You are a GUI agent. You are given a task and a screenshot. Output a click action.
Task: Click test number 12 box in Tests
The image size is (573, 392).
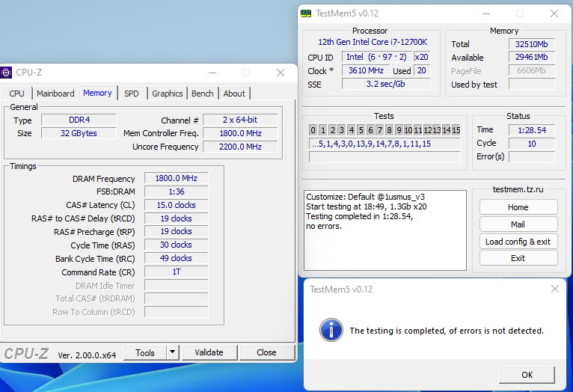(x=428, y=130)
